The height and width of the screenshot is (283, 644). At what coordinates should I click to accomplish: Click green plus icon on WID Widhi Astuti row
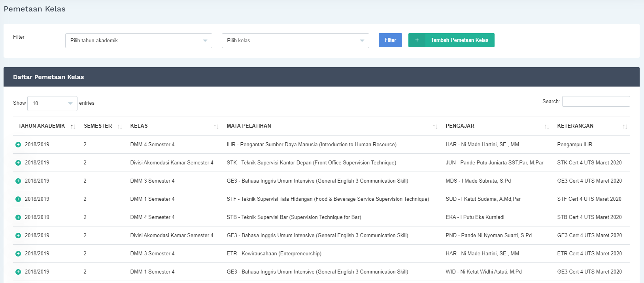[18, 272]
